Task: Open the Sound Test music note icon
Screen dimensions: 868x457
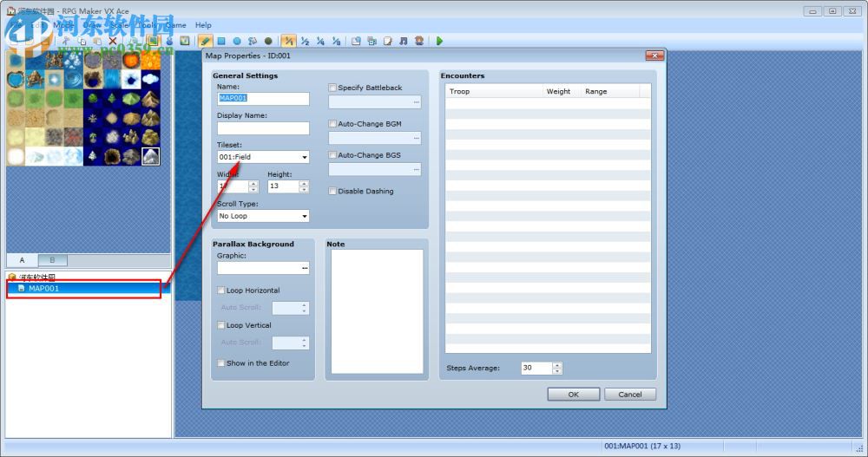Action: tap(404, 41)
